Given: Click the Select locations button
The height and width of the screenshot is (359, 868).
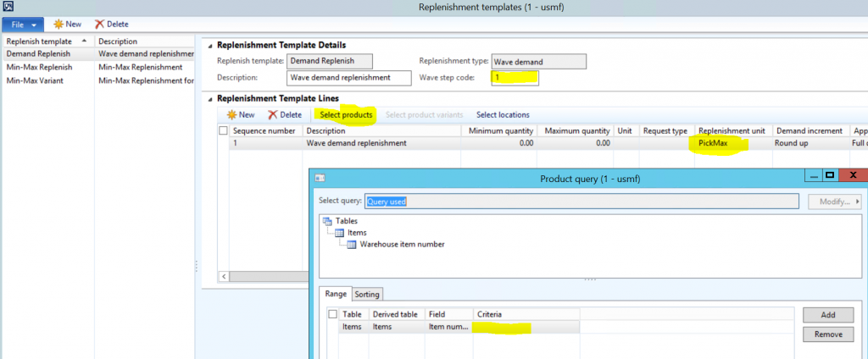Looking at the screenshot, I should 503,115.
